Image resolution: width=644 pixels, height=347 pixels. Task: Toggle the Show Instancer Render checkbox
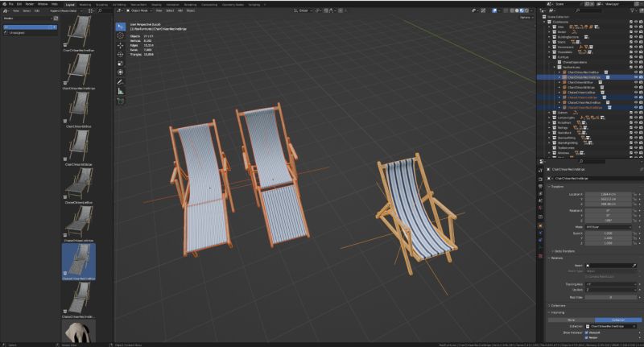click(x=587, y=337)
